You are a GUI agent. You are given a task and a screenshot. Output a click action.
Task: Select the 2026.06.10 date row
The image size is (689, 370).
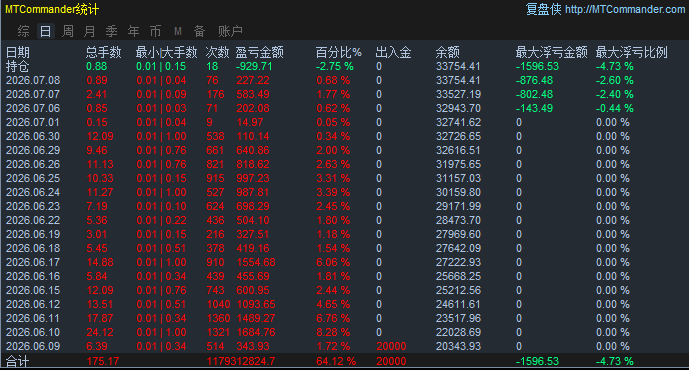point(33,333)
